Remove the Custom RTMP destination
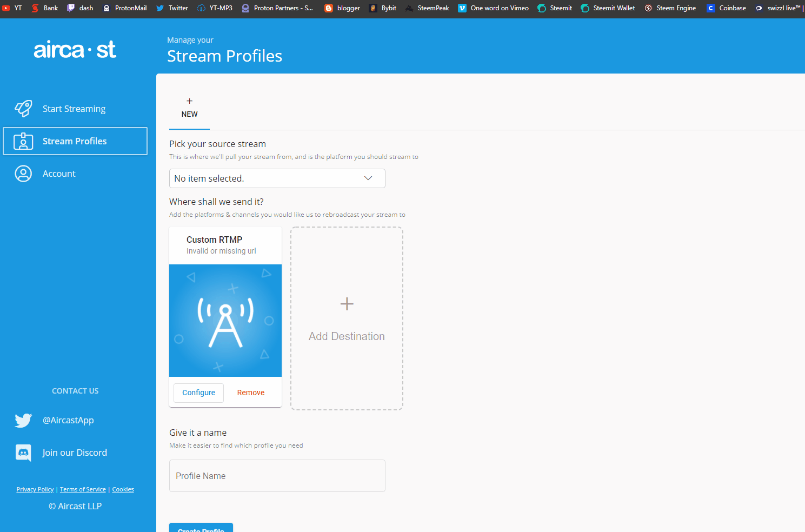 (x=251, y=393)
